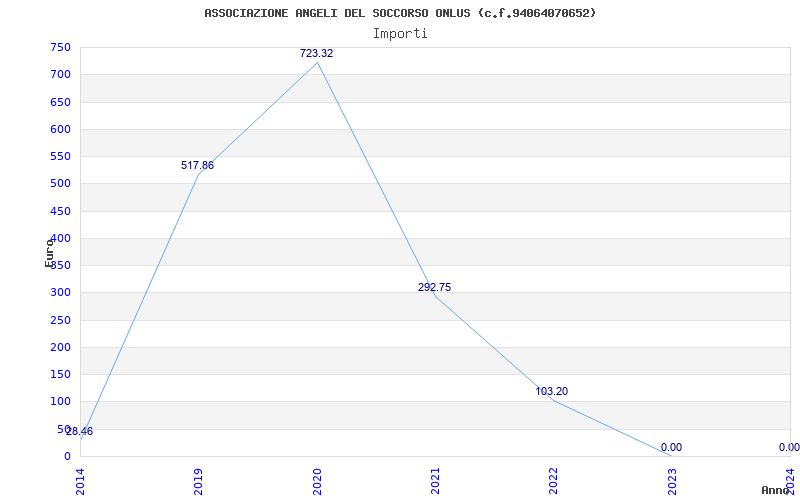Click the 750 y-axis tick label
Viewport: 800px width, 500px height.
[x=60, y=47]
